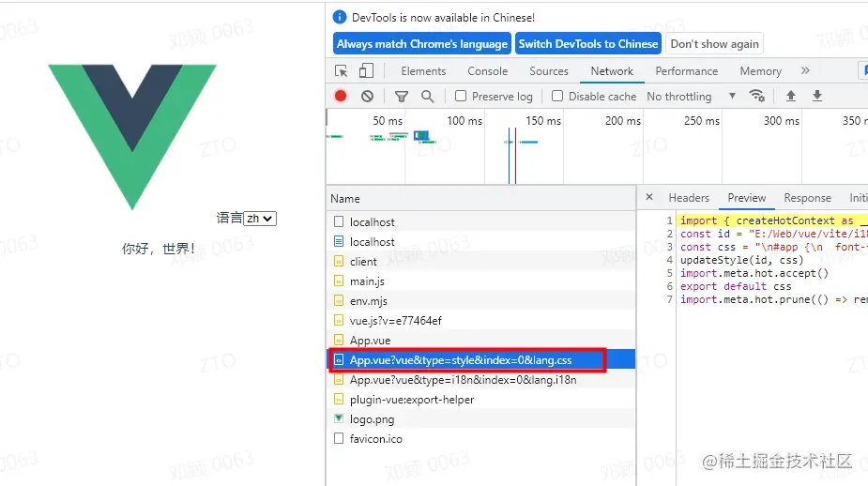
Task: Enable Preserve log checkbox
Action: (x=461, y=96)
